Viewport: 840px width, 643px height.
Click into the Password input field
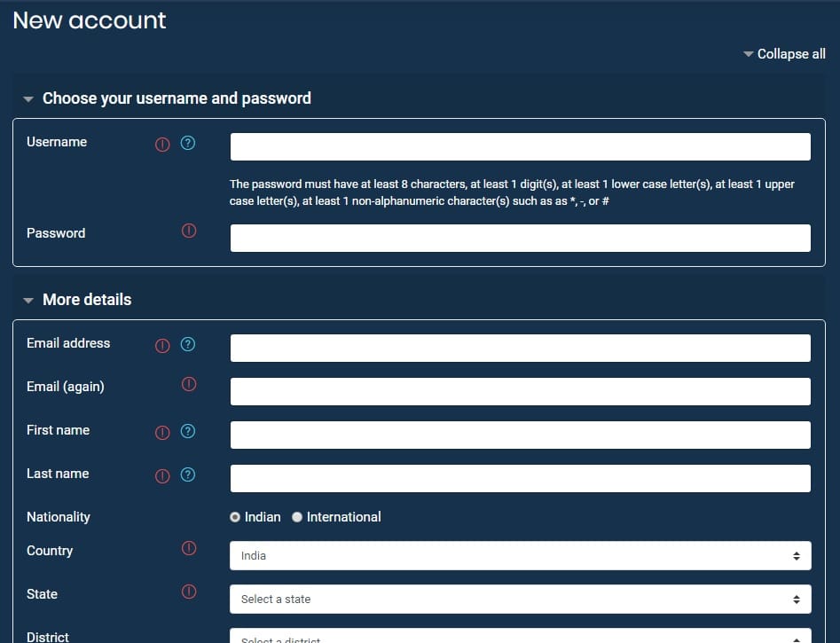(x=520, y=238)
